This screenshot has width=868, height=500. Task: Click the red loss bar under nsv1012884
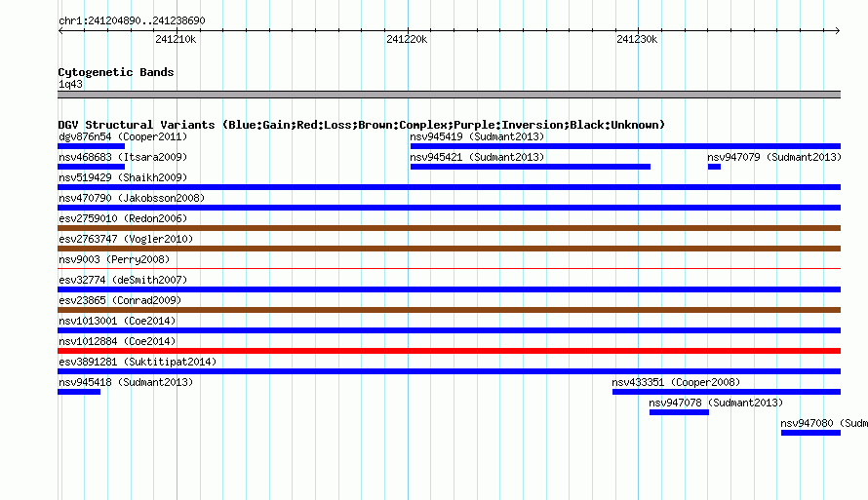click(x=449, y=351)
